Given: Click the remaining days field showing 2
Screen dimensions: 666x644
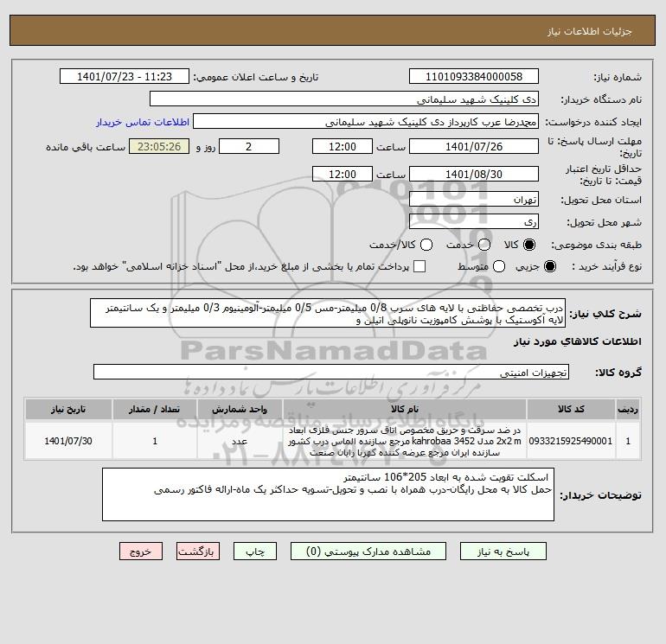Looking at the screenshot, I should click(249, 146).
